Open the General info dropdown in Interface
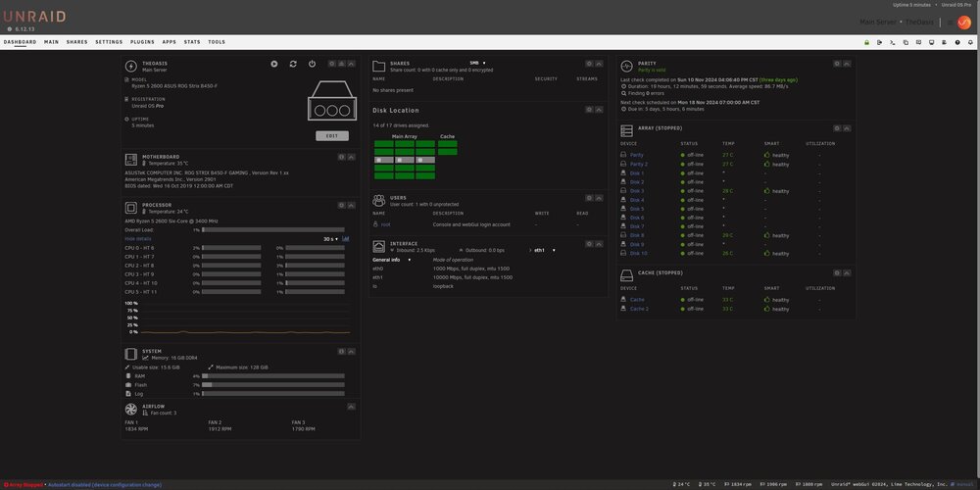 point(392,260)
